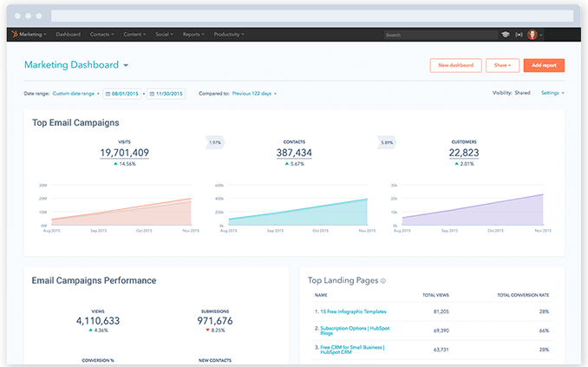Click the 66% conversion rate value

pos(544,331)
